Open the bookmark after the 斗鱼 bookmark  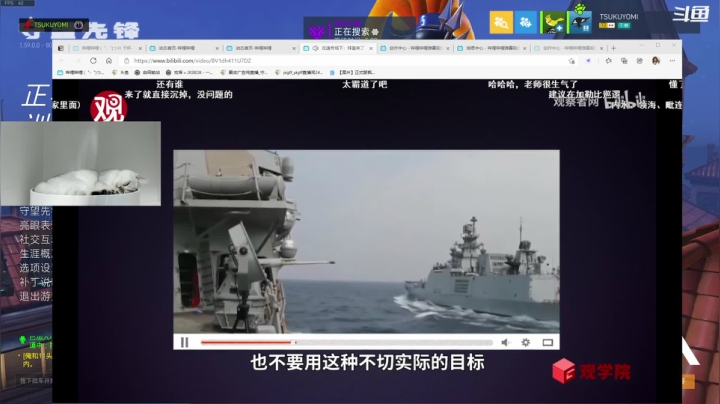click(x=147, y=73)
